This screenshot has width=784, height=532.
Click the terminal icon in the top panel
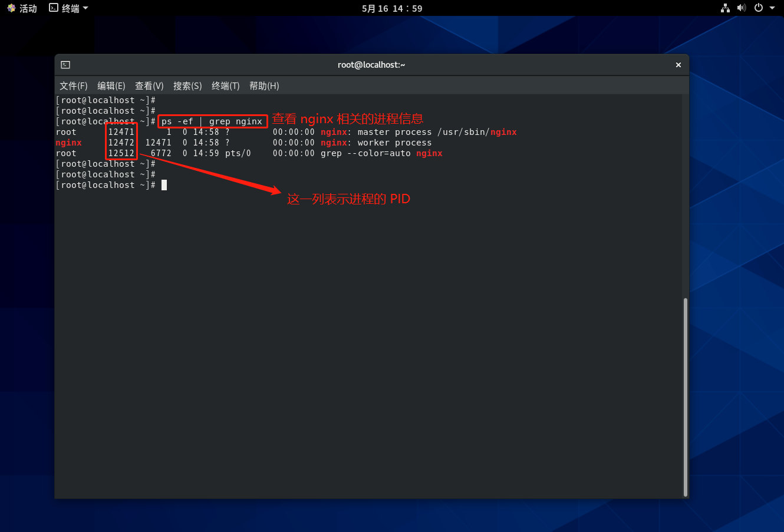tap(54, 8)
